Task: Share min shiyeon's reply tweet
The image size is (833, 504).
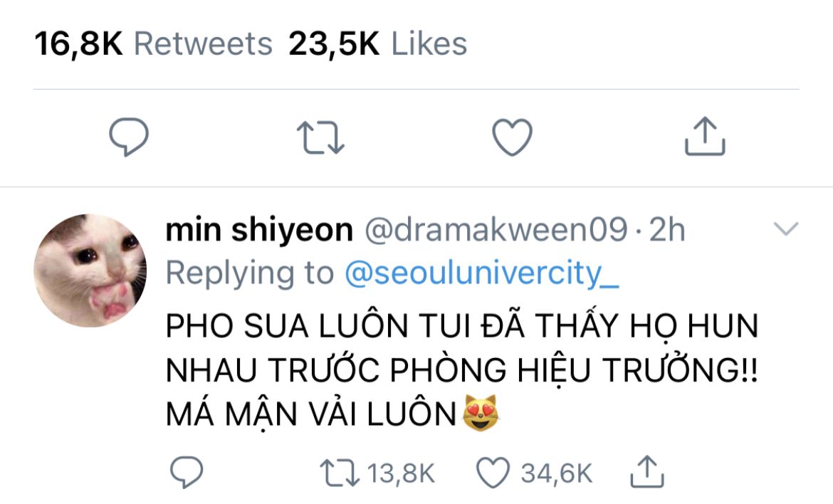Action: pos(646,471)
